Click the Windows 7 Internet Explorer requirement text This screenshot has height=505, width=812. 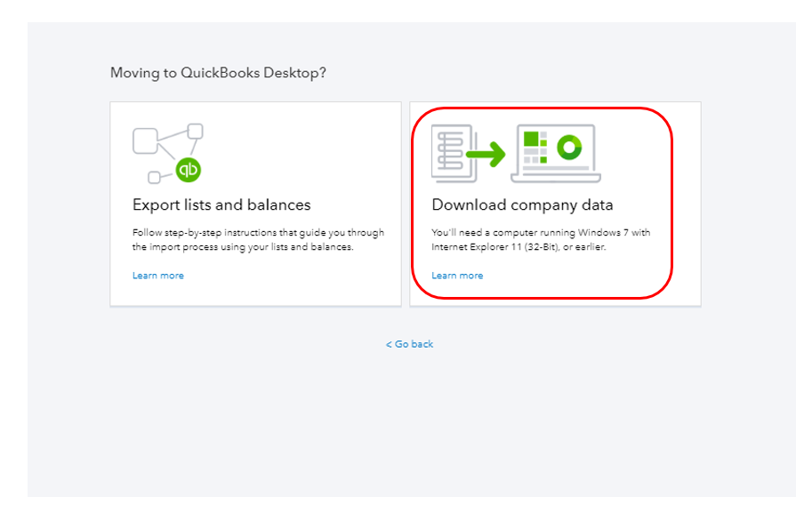541,240
